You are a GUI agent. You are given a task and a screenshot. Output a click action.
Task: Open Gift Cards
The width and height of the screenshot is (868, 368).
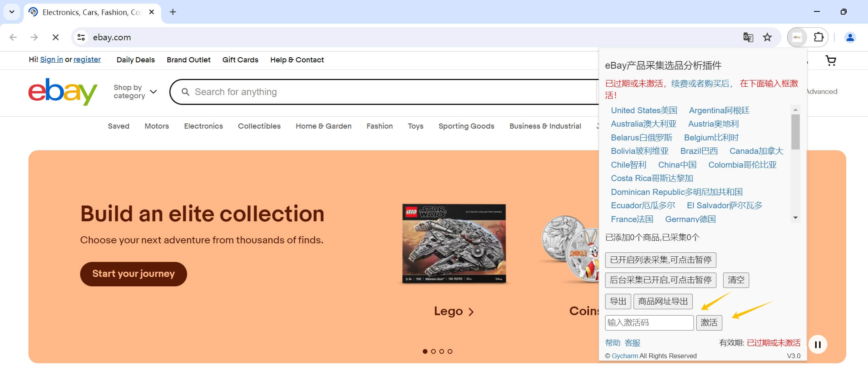[240, 60]
